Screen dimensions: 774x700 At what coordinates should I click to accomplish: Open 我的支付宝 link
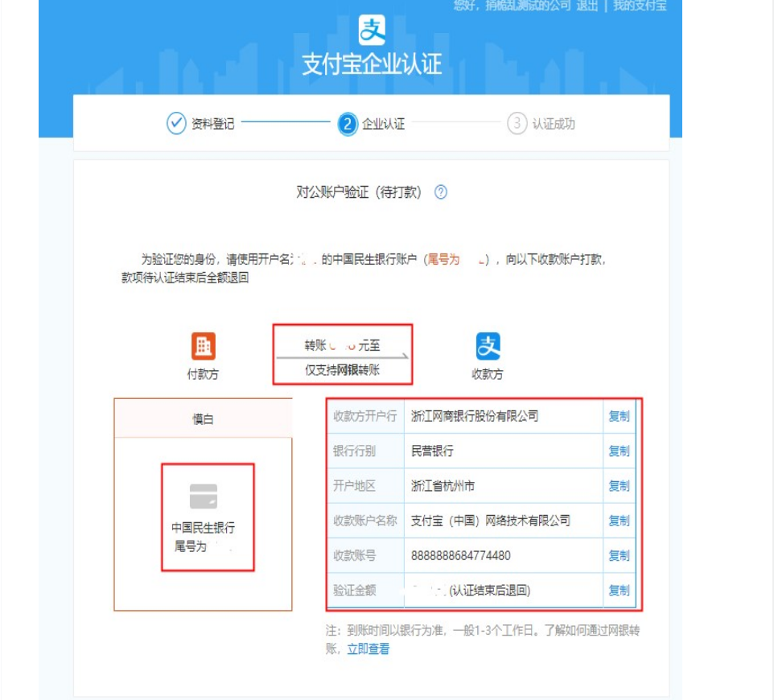(640, 6)
